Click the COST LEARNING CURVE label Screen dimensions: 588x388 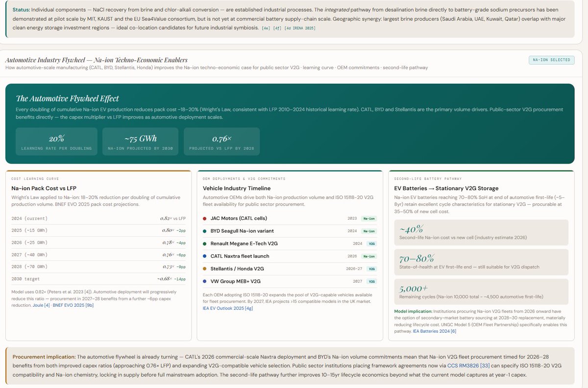pos(35,179)
